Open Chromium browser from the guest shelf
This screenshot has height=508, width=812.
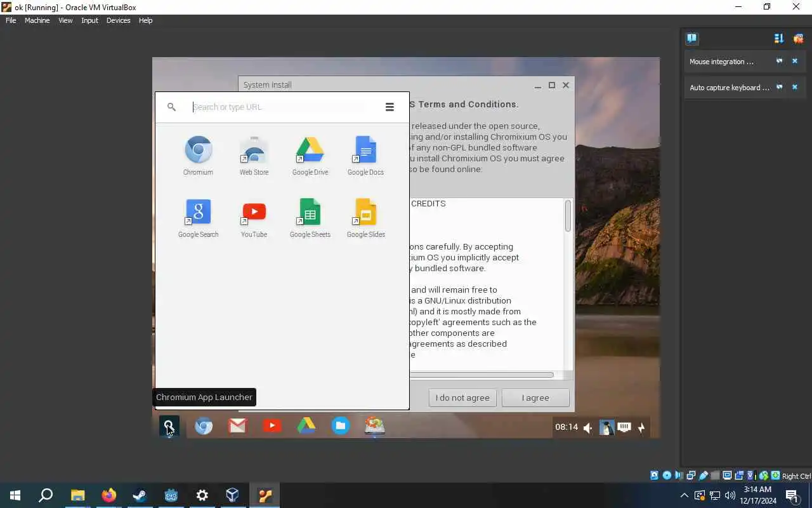(x=204, y=426)
